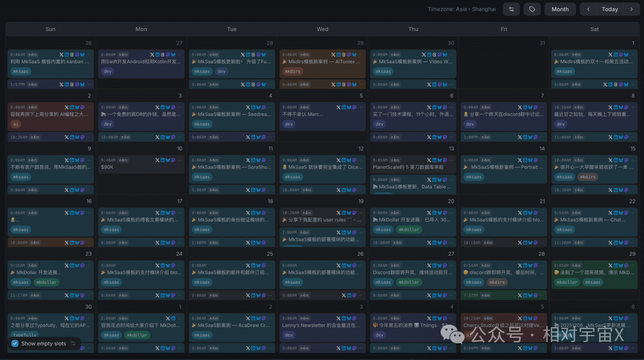The image size is (644, 360).
Task: Open slot settings icon beside Show empty slots
Action: (73, 343)
